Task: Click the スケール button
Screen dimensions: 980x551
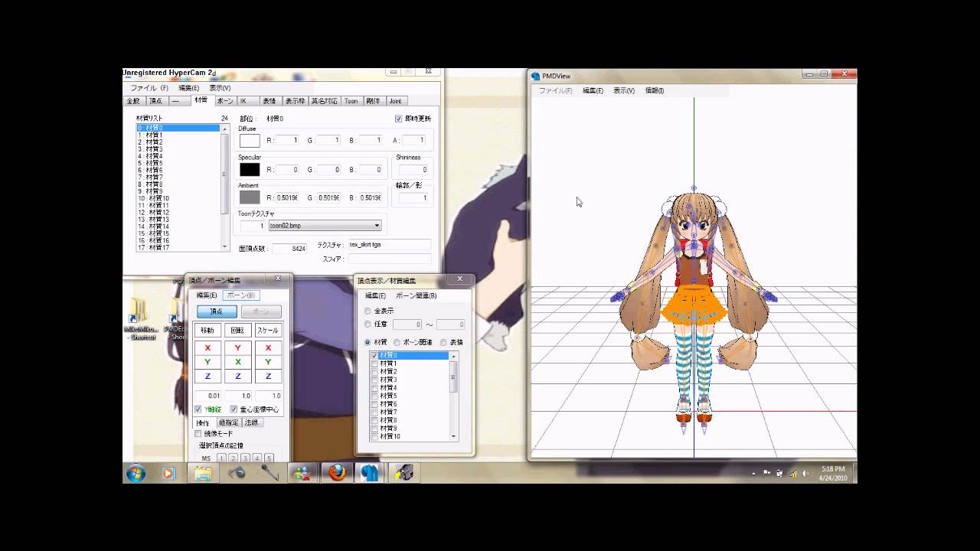Action: click(x=268, y=331)
